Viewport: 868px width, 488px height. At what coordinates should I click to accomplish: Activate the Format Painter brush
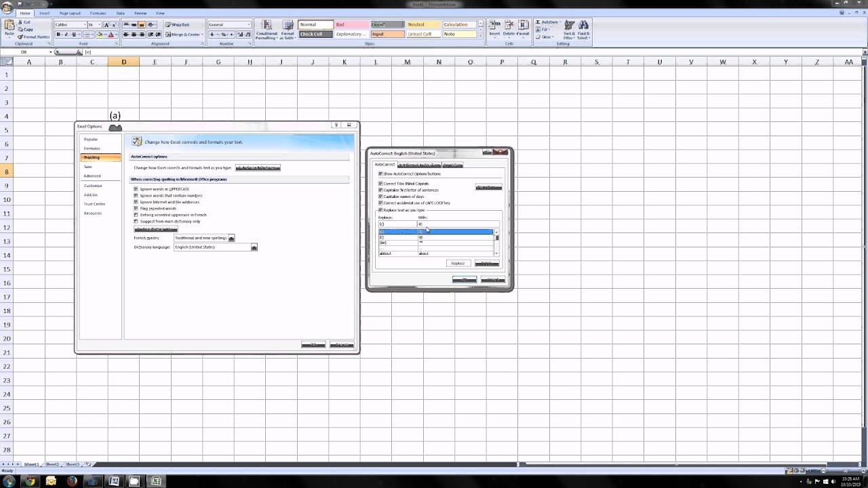pos(20,37)
